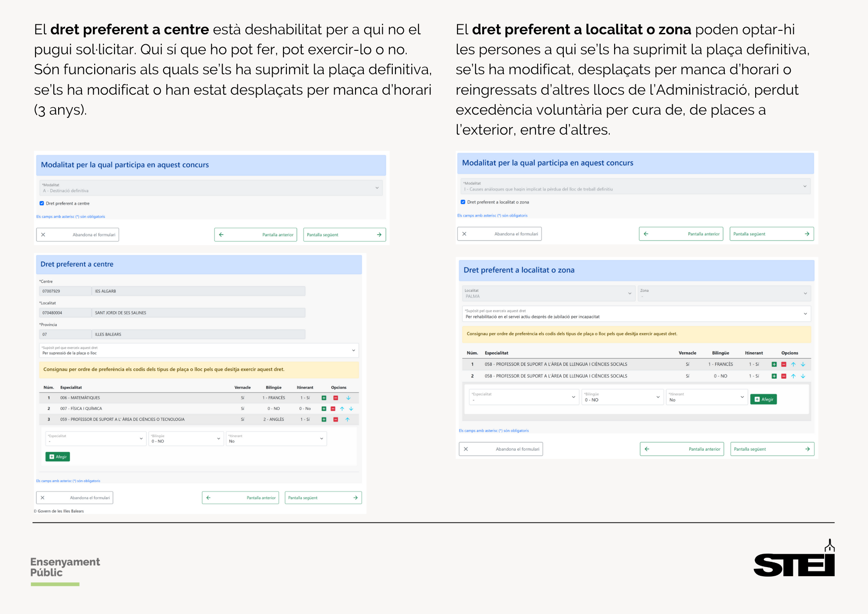Screen dimensions: 868x614
Task: Toggle Dret preferent a localitat o zona checkbox
Action: tap(463, 202)
